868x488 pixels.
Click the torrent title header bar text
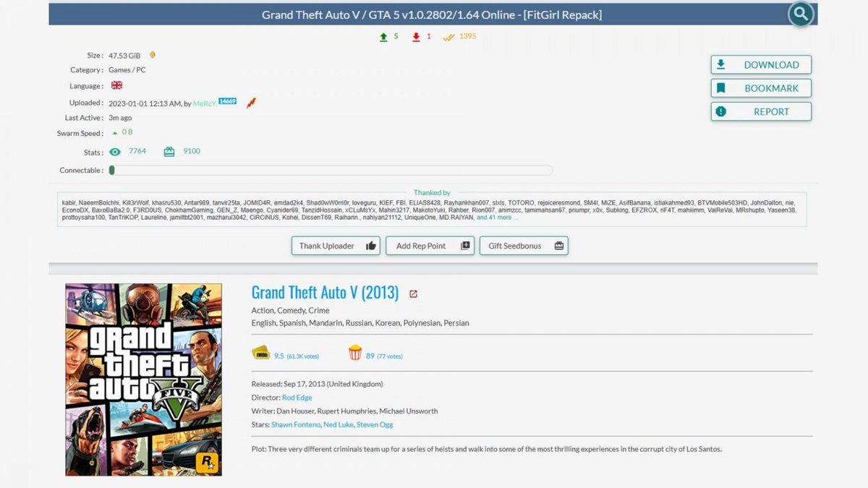[x=432, y=14]
